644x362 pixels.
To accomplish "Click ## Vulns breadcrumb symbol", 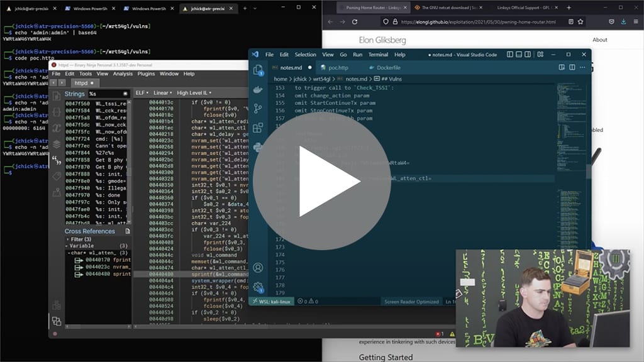I will point(387,79).
